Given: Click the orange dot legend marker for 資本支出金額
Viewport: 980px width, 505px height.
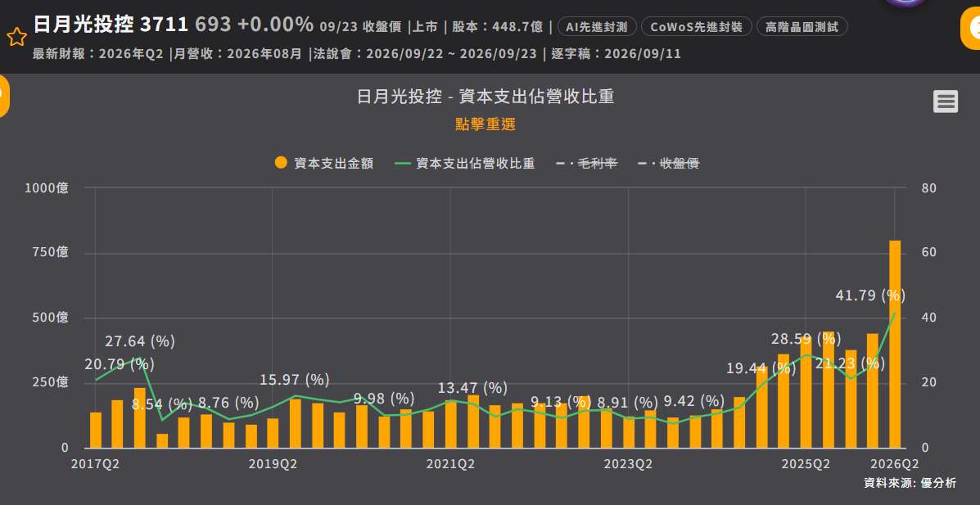Looking at the screenshot, I should point(282,163).
